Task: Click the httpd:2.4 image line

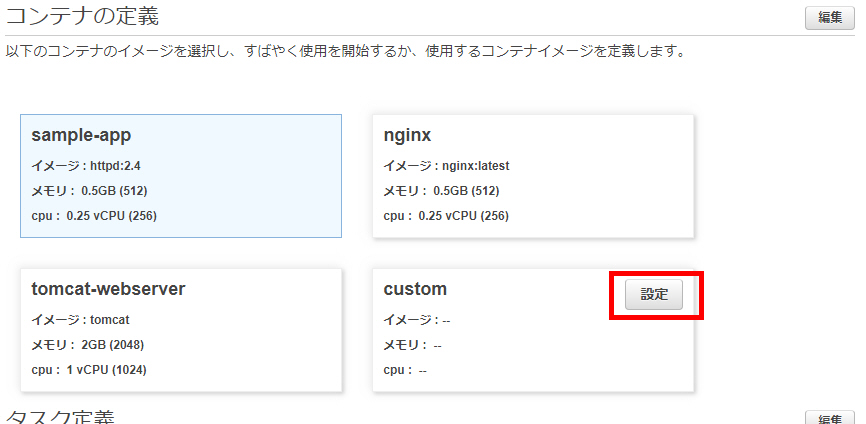Action: point(86,166)
